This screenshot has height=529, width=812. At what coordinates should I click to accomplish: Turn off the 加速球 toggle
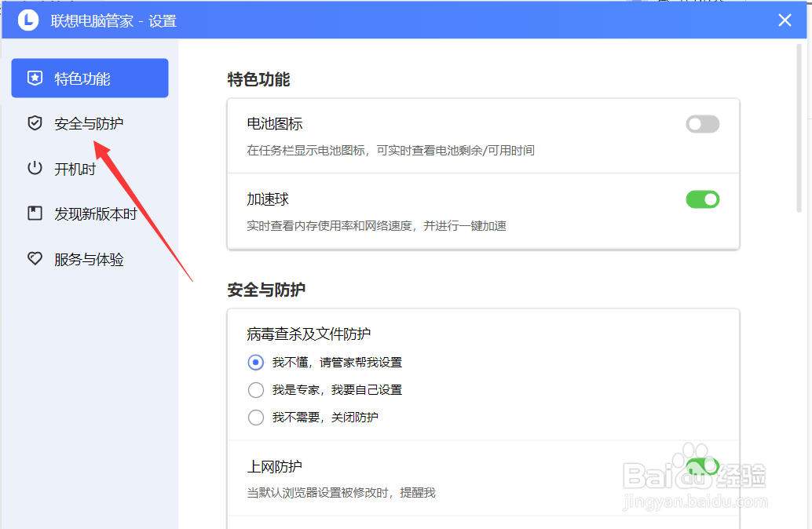point(702,199)
